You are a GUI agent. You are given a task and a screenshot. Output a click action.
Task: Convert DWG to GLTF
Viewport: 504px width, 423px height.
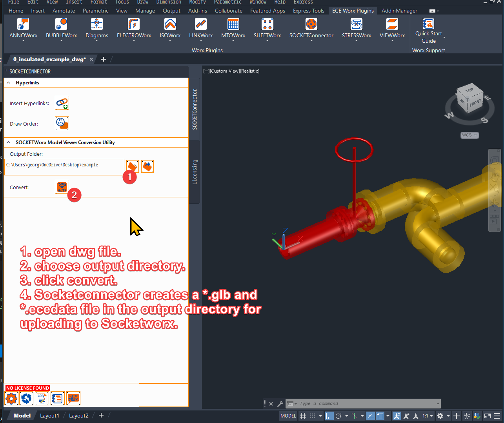(x=62, y=187)
